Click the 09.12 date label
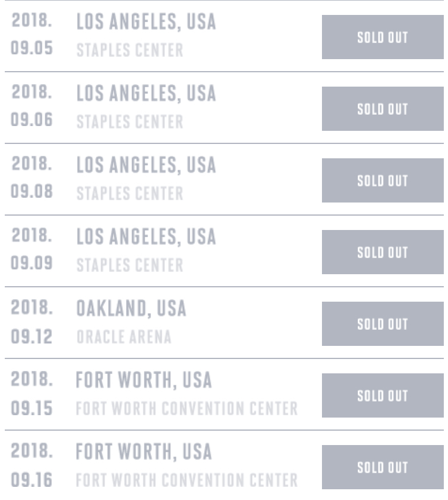Viewport: 448px width, 500px height. [32, 337]
